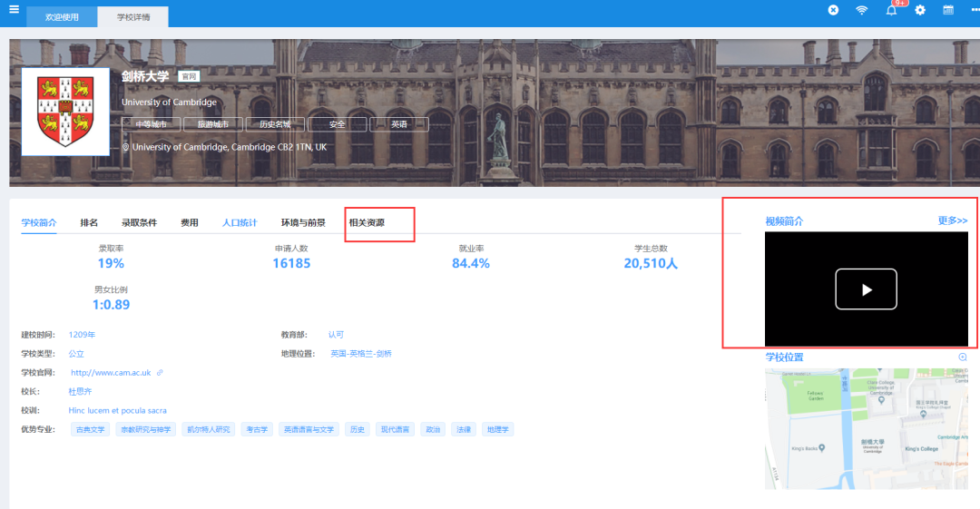Click the 古典文学 major tag
The image size is (980, 509).
(x=90, y=429)
